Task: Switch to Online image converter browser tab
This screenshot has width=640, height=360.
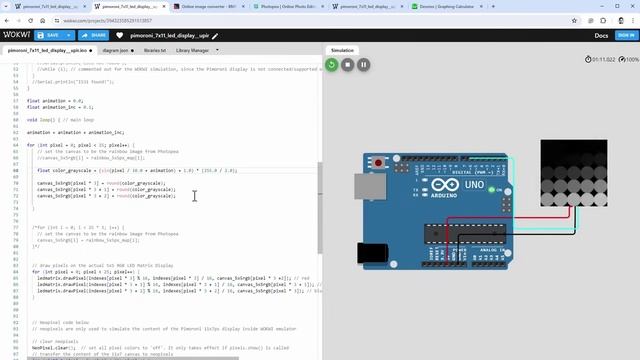Action: click(x=209, y=7)
